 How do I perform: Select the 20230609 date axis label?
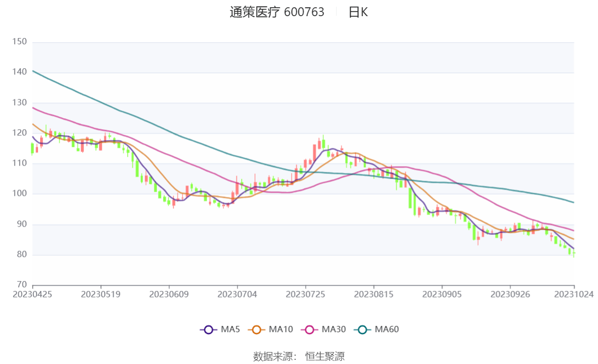pyautogui.click(x=169, y=294)
